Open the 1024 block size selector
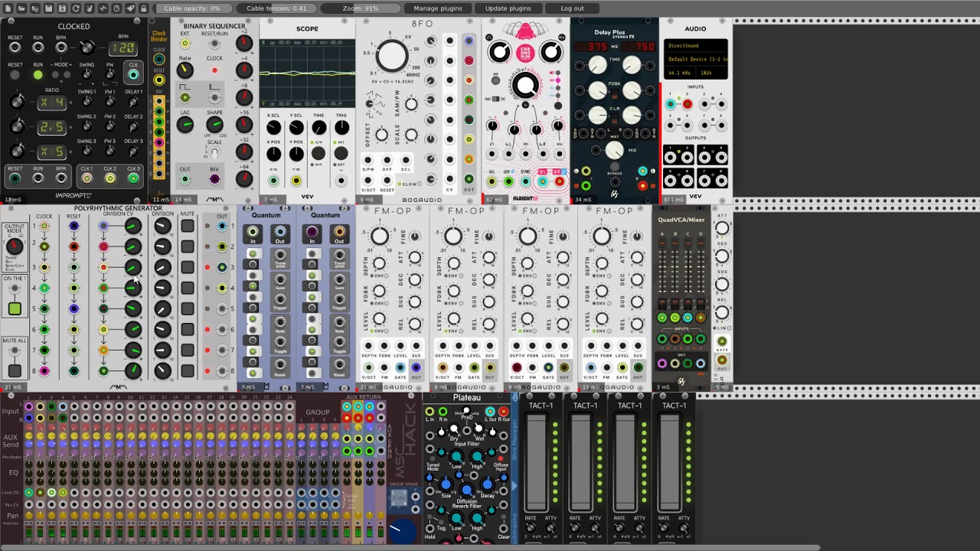 click(x=711, y=73)
